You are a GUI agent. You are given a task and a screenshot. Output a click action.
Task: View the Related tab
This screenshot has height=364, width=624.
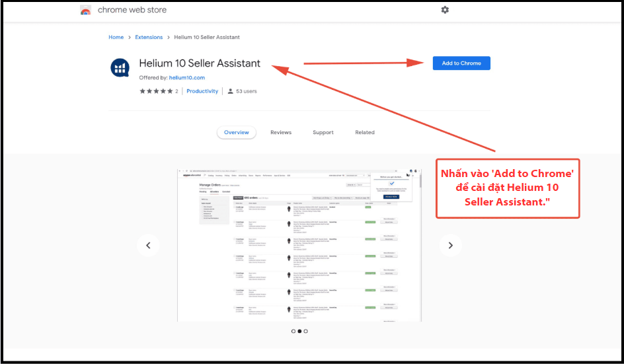pyautogui.click(x=365, y=132)
